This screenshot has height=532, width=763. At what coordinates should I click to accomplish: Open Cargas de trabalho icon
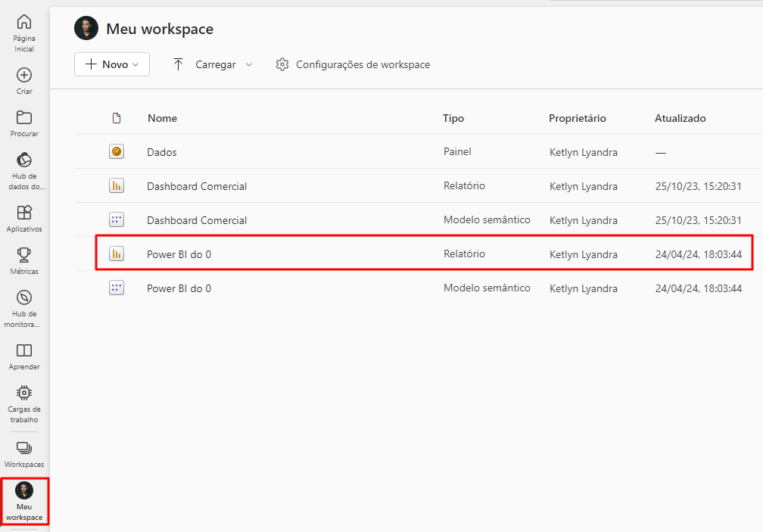click(24, 393)
